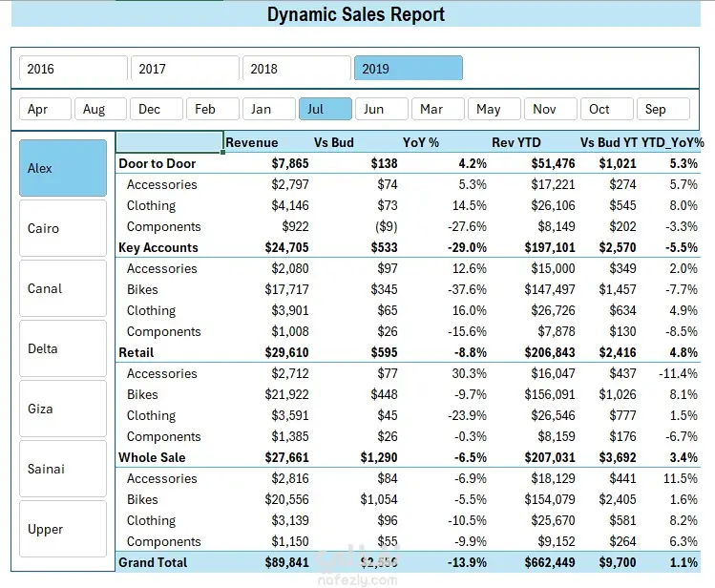Click the empty selected pivot header cell
The height and width of the screenshot is (588, 715).
click(x=169, y=142)
